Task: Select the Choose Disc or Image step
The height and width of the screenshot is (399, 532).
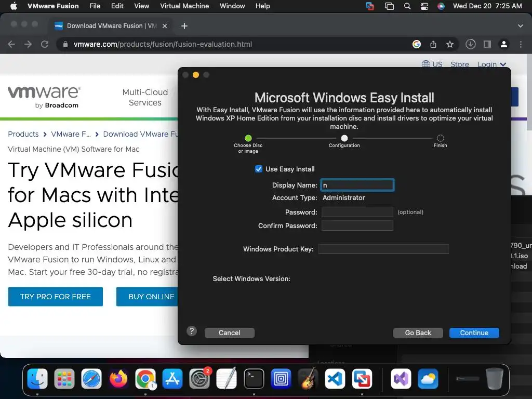Action: point(248,138)
